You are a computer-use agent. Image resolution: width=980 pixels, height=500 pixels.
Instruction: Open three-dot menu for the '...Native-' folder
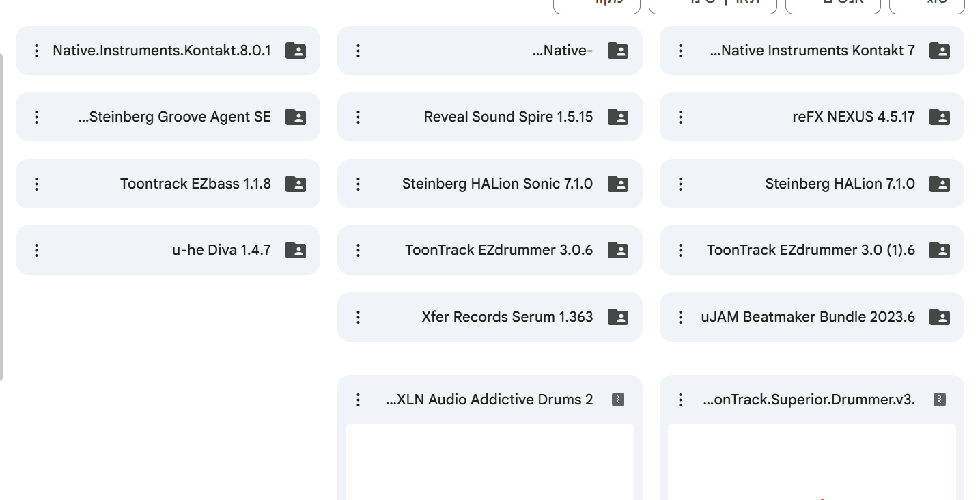point(359,51)
